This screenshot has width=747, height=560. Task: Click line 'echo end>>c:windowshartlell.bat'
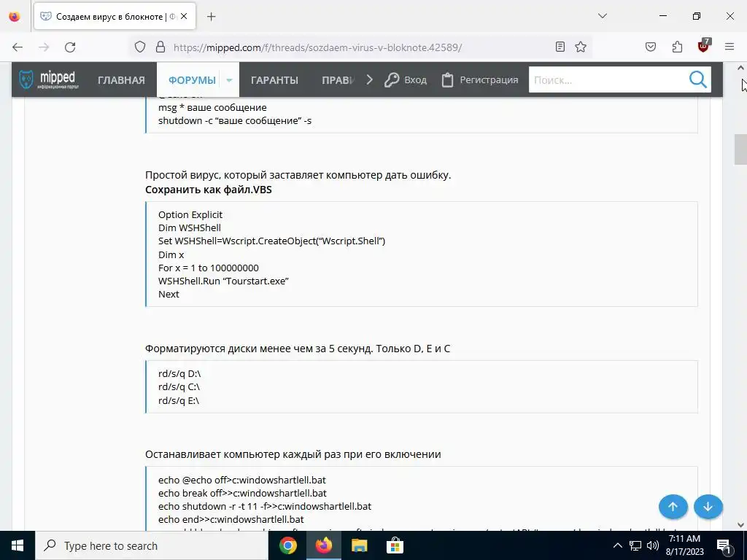[x=231, y=519]
